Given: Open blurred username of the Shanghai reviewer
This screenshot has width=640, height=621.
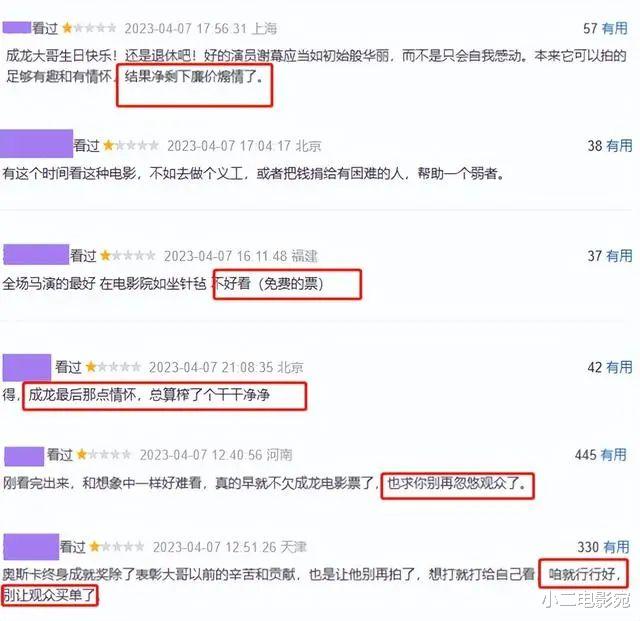Looking at the screenshot, I should 17,28.
